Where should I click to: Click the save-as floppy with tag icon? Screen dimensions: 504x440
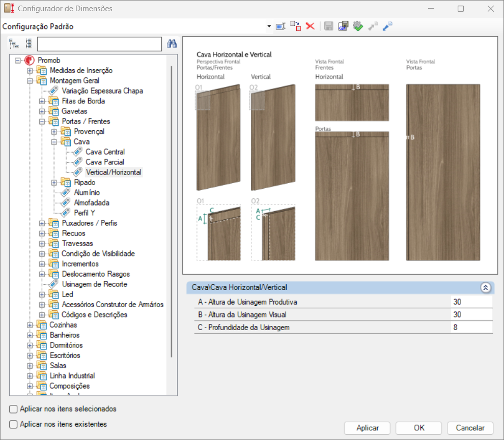[x=343, y=26]
